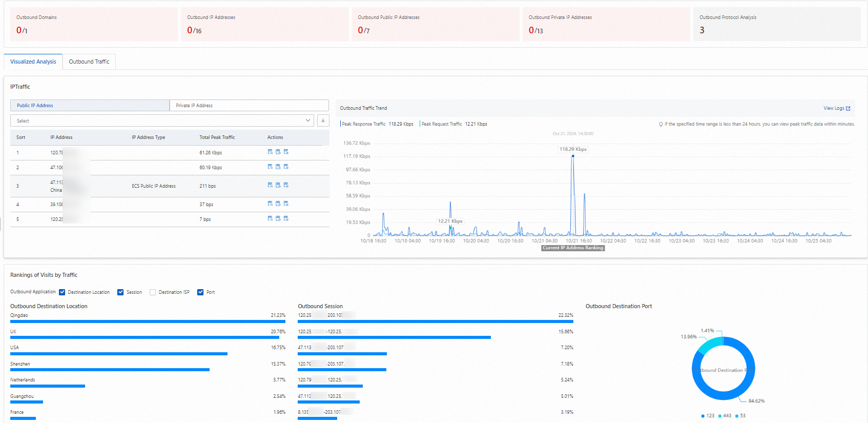Click the Guangzhou location entry

(22, 396)
